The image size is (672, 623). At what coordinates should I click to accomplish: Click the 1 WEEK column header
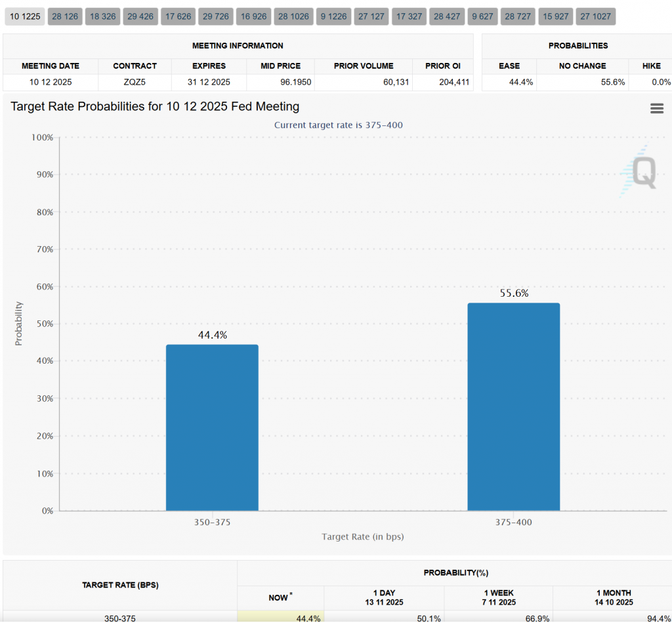pos(498,597)
